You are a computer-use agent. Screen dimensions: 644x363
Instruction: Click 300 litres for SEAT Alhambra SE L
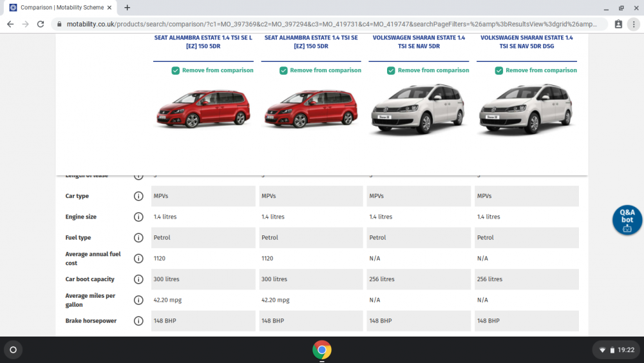click(x=166, y=279)
